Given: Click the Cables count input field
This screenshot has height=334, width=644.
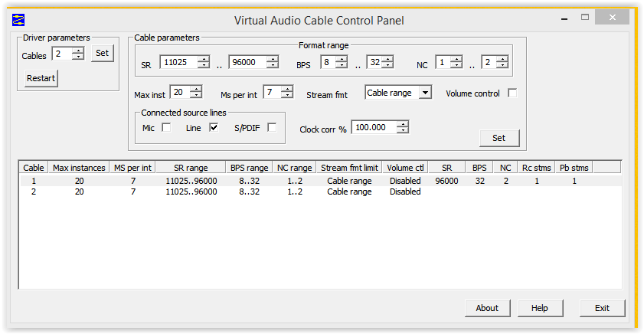Looking at the screenshot, I should coord(62,54).
